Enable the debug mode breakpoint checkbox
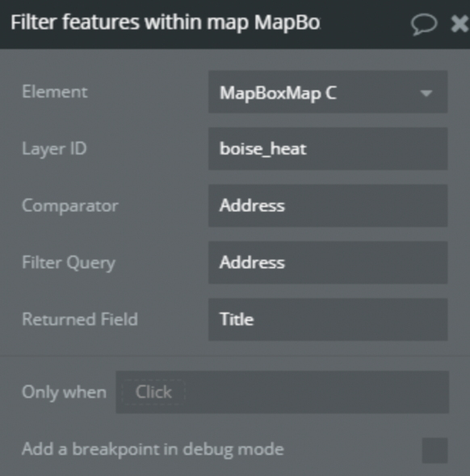 (x=434, y=450)
